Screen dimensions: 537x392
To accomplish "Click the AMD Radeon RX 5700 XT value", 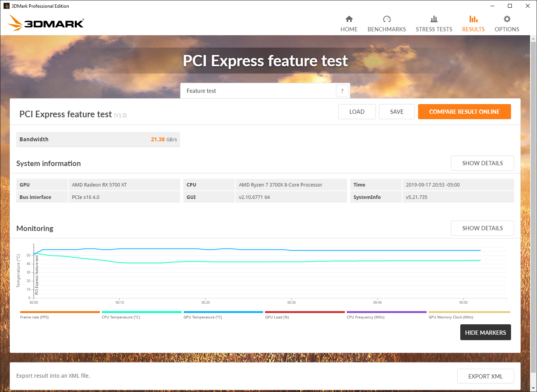I will click(x=99, y=185).
